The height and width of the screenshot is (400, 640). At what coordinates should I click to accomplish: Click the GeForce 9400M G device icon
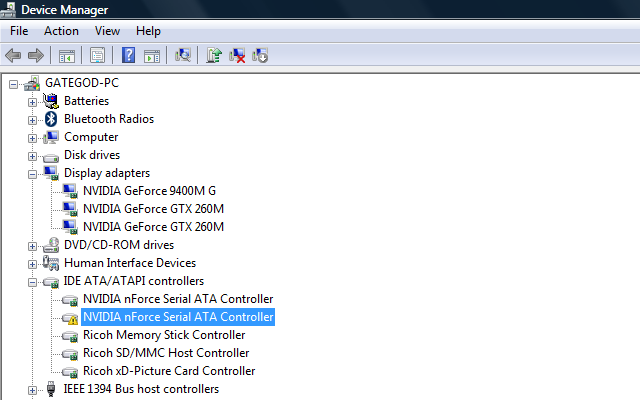click(x=70, y=191)
